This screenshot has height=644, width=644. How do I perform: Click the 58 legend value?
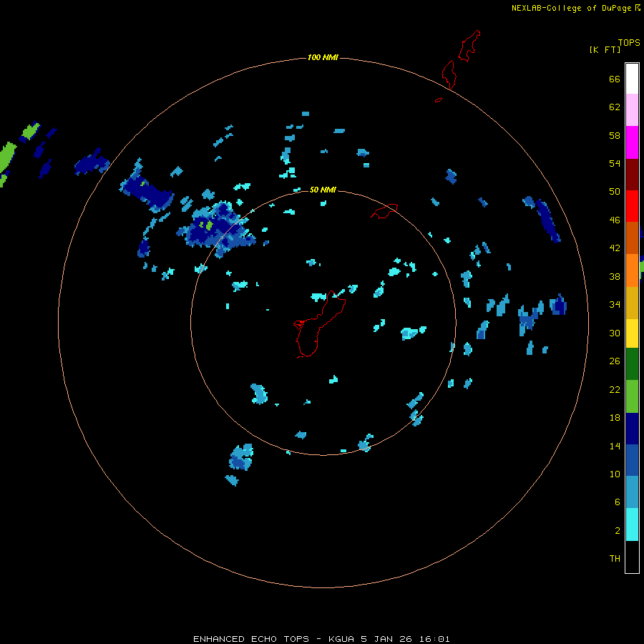(615, 135)
